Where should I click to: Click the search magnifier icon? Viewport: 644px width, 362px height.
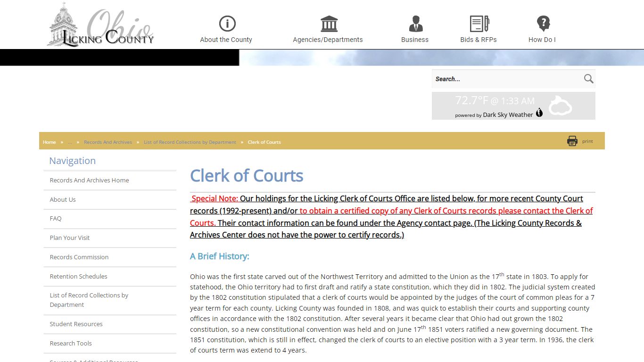coord(588,79)
